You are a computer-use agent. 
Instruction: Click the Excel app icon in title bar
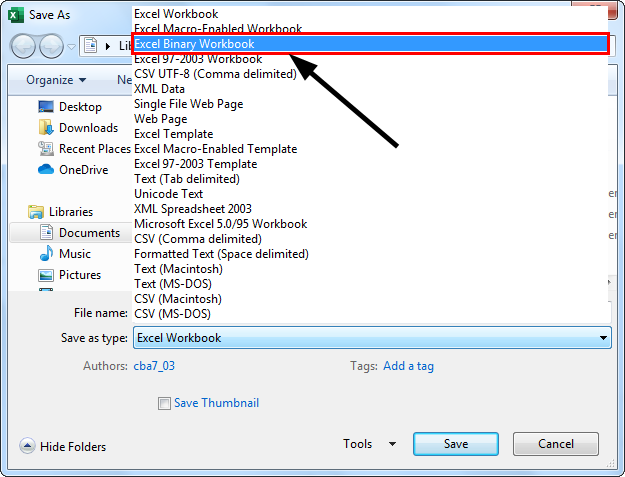click(x=16, y=15)
